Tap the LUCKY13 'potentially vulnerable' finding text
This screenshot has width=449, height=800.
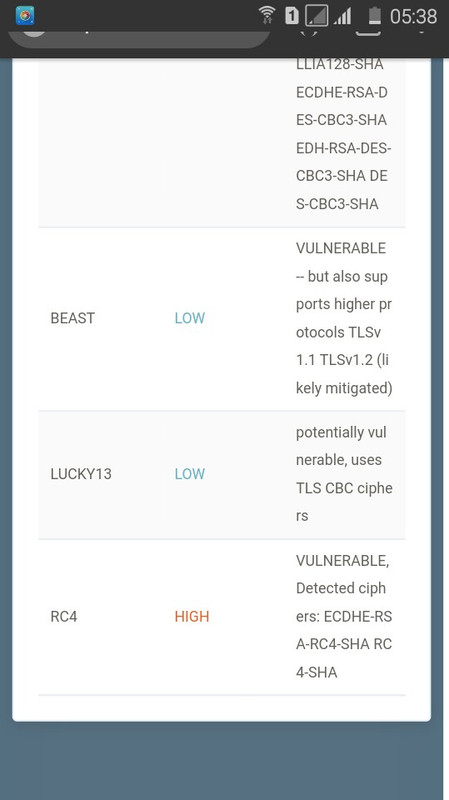point(344,474)
